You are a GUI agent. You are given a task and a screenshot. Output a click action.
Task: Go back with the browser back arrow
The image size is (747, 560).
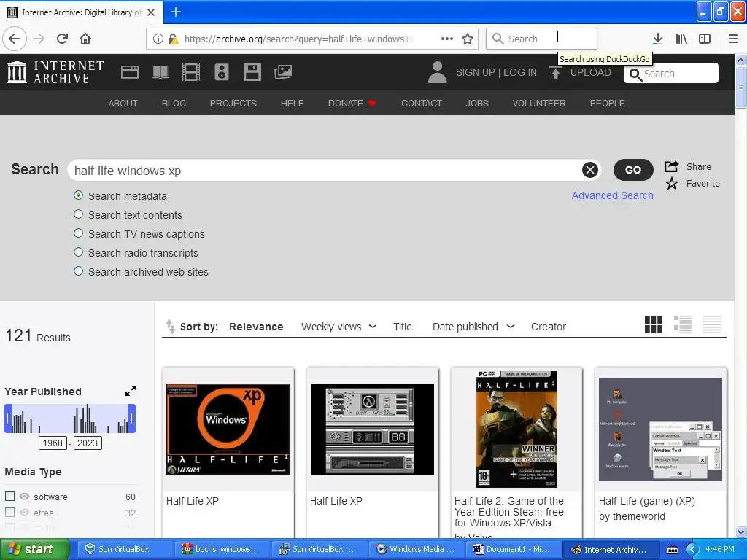[x=15, y=39]
